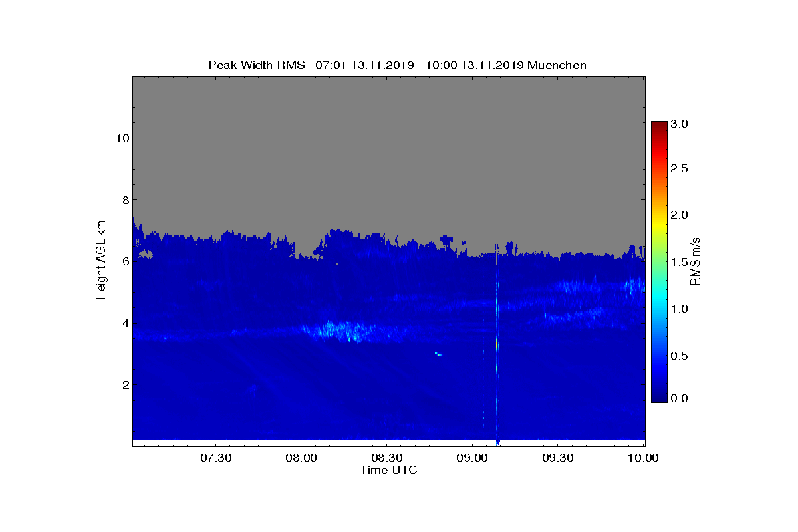
Task: Click the small cyan spot near 08:48 at 3 km
Action: tap(438, 354)
